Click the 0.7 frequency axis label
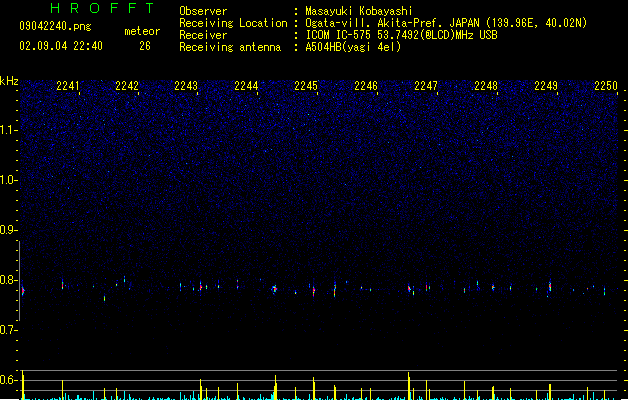Viewport: 629px width, 400px height. [x=8, y=330]
